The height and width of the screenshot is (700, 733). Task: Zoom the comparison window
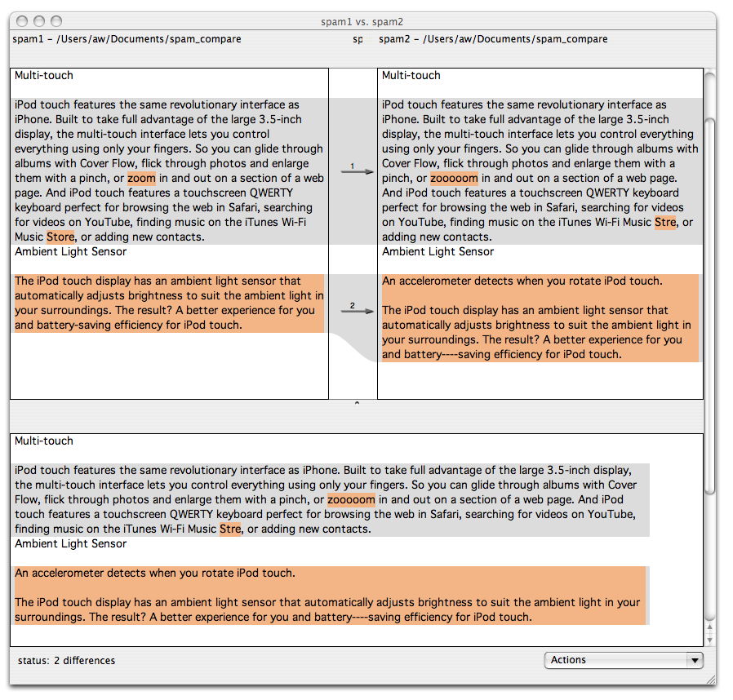point(56,21)
